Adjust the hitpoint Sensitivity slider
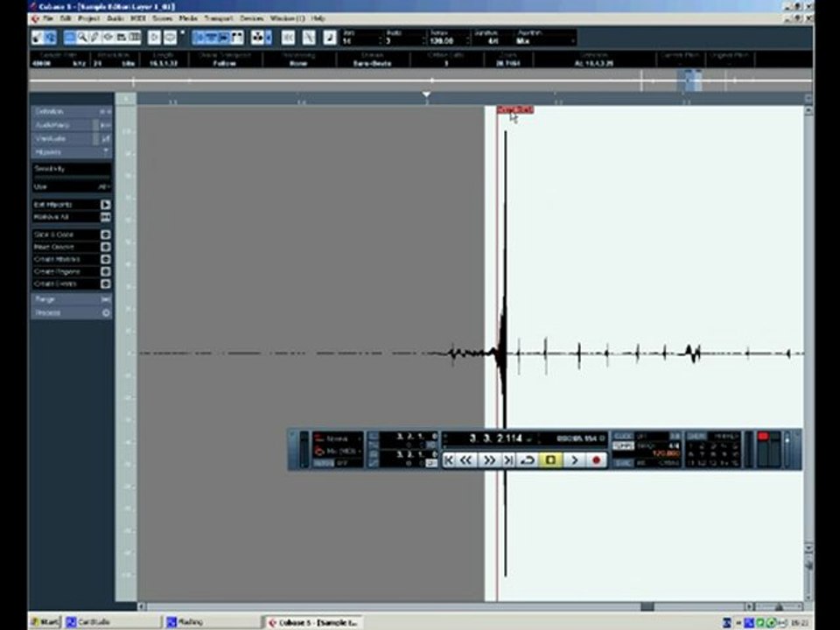This screenshot has height=630, width=840. pyautogui.click(x=72, y=177)
